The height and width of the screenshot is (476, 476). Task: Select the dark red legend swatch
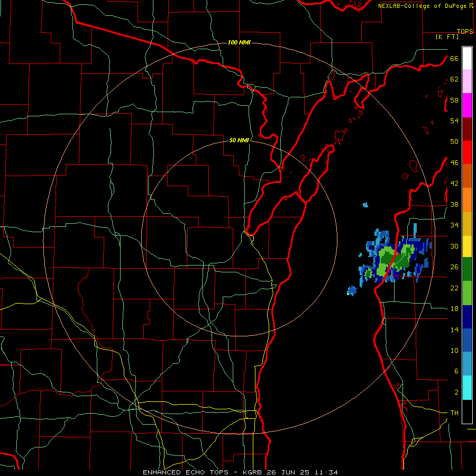click(467, 129)
